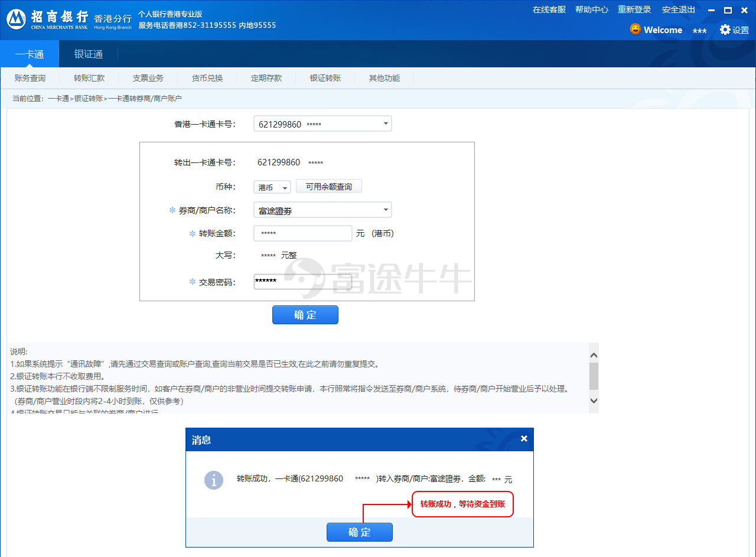Open the 转账汇款 menu
This screenshot has width=756, height=557.
point(89,78)
